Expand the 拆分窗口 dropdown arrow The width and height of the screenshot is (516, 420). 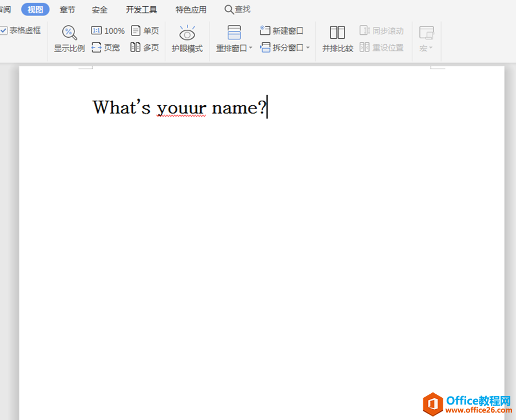pyautogui.click(x=308, y=47)
